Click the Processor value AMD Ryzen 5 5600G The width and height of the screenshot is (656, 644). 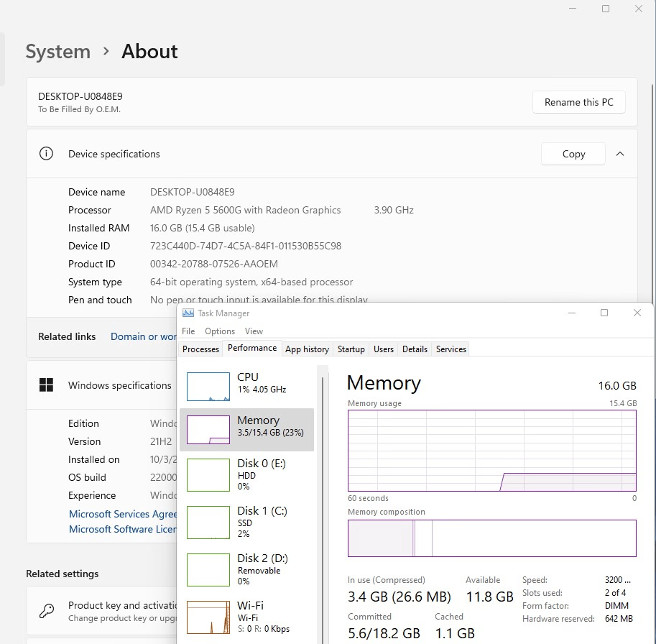coord(245,210)
